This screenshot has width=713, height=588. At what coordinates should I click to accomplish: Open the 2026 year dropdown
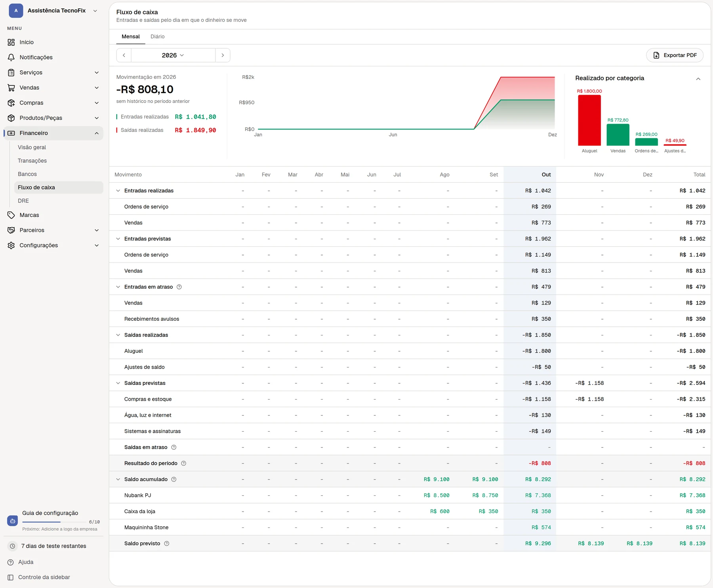(173, 55)
